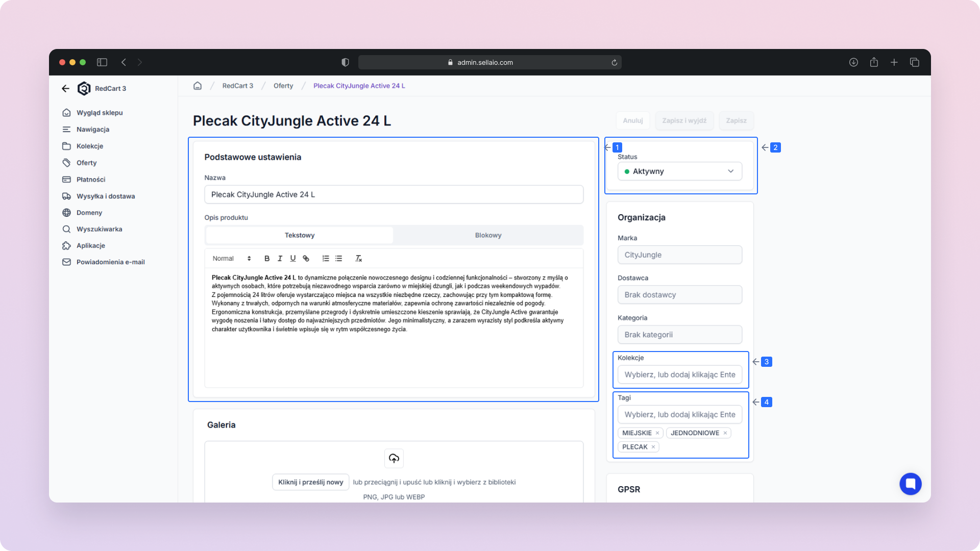Open the chat support bubble
The width and height of the screenshot is (980, 551).
[x=910, y=484]
